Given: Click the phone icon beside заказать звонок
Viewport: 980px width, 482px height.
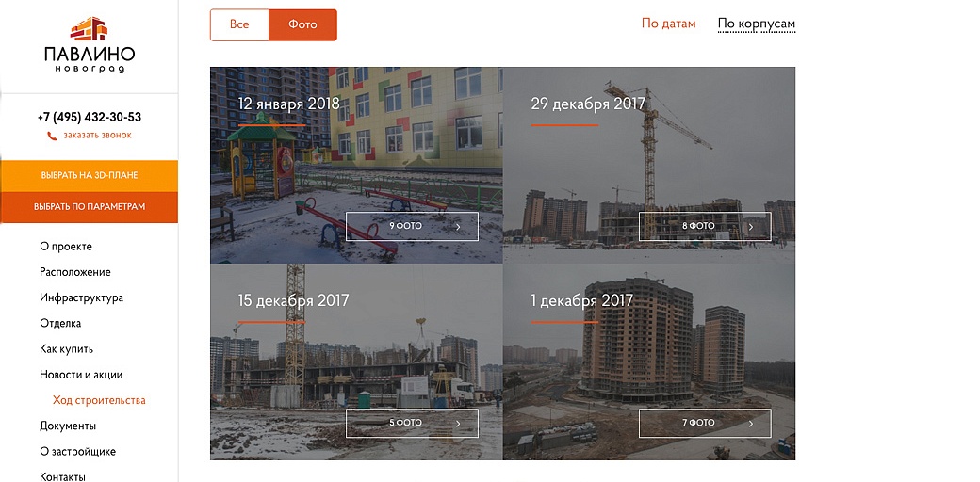Looking at the screenshot, I should pos(52,136).
